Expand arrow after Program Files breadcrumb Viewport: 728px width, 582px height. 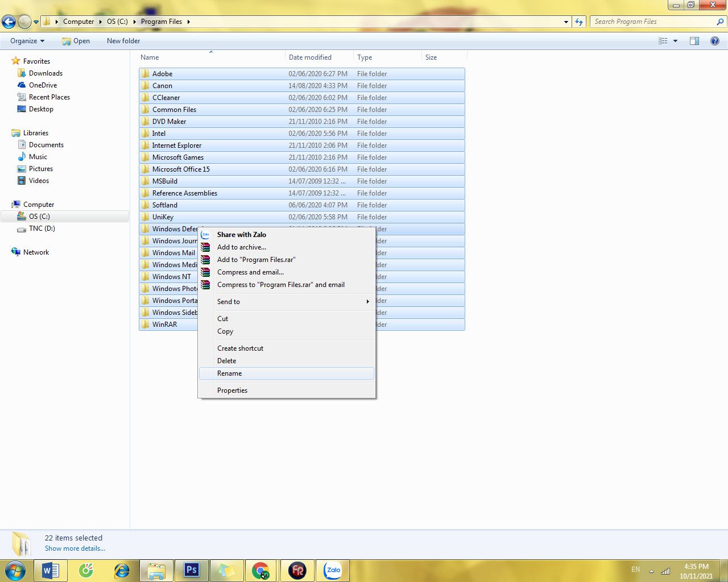pyautogui.click(x=188, y=22)
